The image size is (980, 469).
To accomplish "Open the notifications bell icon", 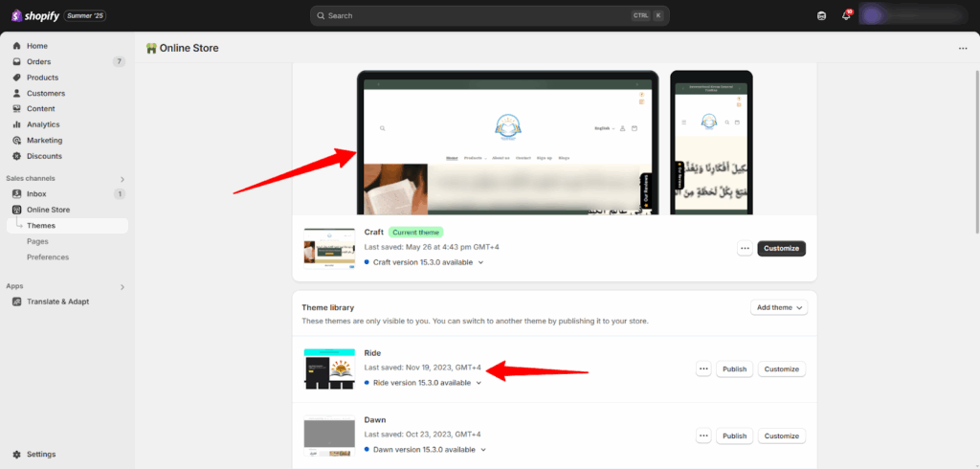I will [x=846, y=15].
